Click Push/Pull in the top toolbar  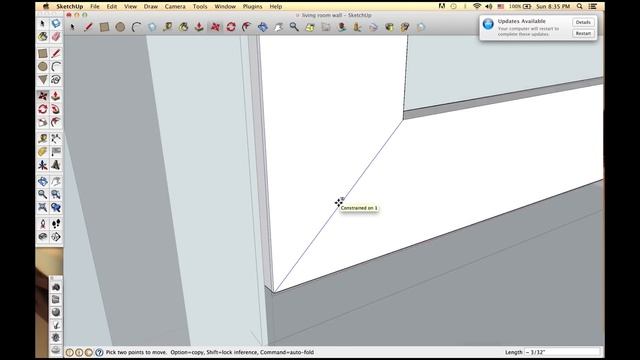point(199,27)
